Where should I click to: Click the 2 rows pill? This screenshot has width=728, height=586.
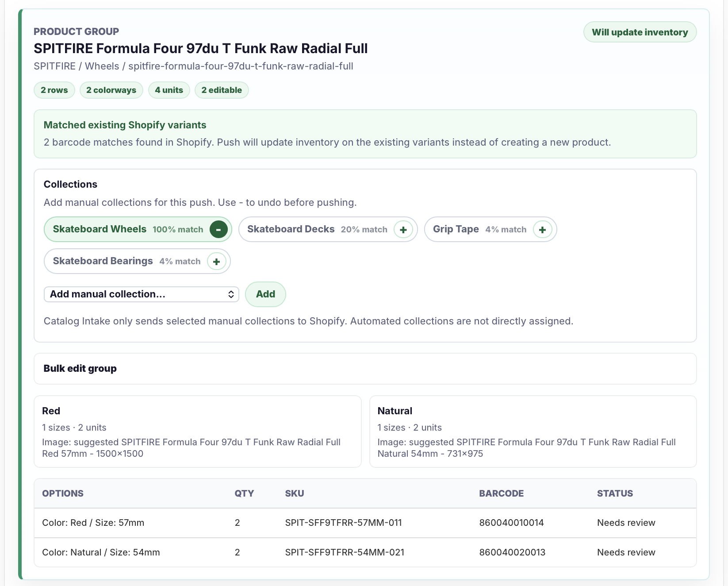(54, 90)
